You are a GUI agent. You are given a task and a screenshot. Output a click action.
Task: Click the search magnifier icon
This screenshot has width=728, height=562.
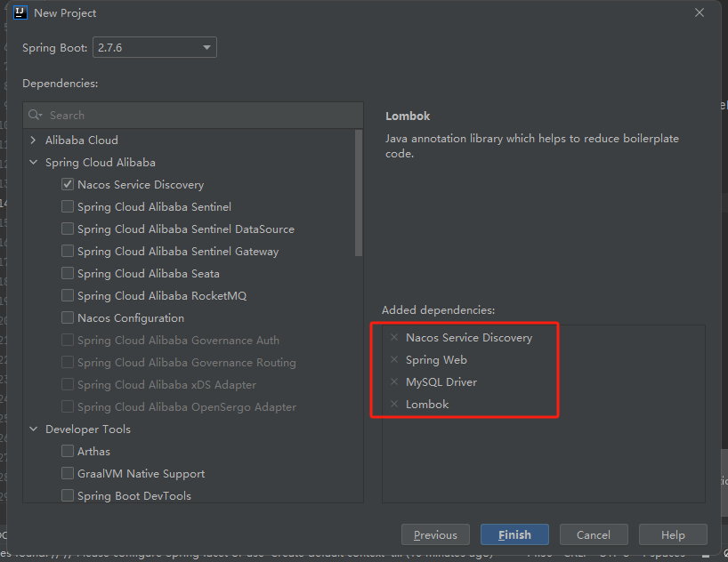[x=35, y=115]
